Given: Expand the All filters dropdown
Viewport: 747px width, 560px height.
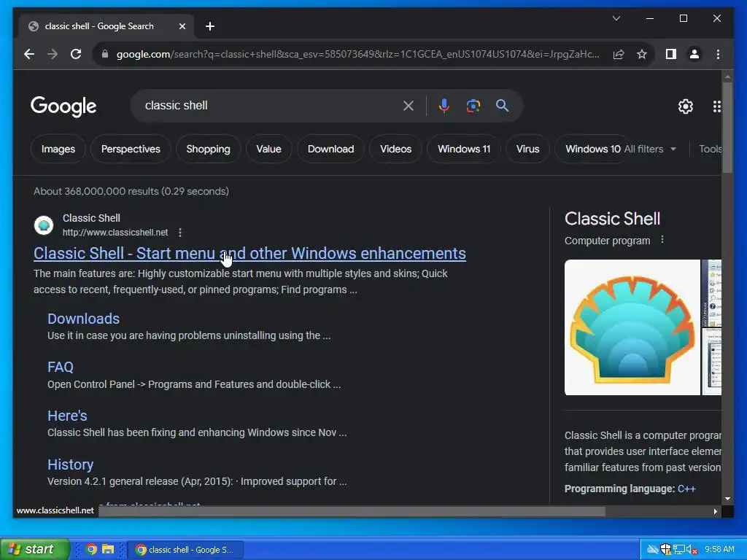Looking at the screenshot, I should pyautogui.click(x=650, y=149).
